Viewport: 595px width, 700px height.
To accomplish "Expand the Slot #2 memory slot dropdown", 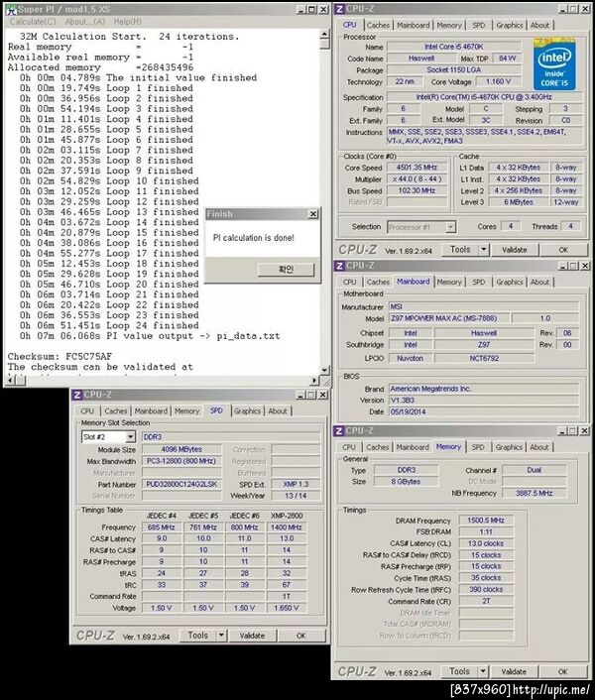I will pyautogui.click(x=130, y=437).
